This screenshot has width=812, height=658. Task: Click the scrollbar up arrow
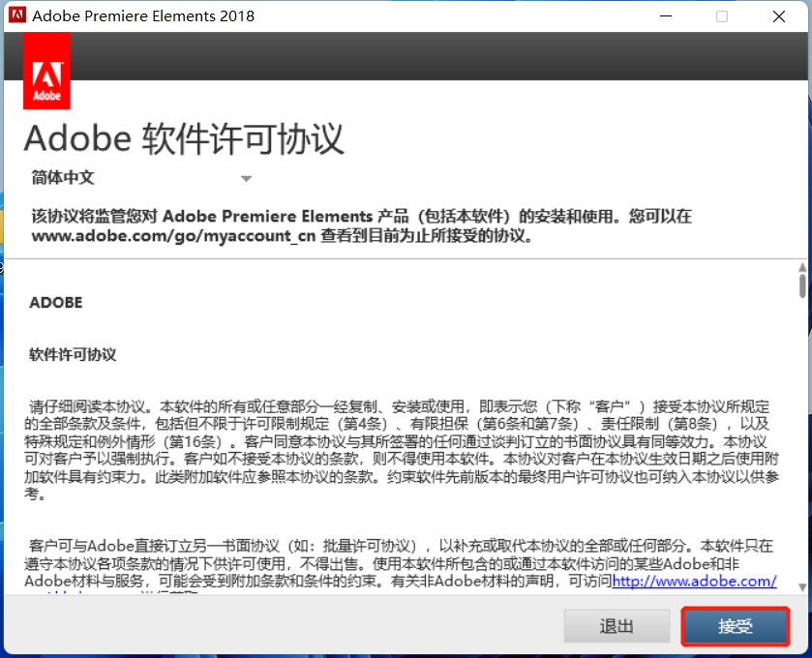[x=801, y=268]
